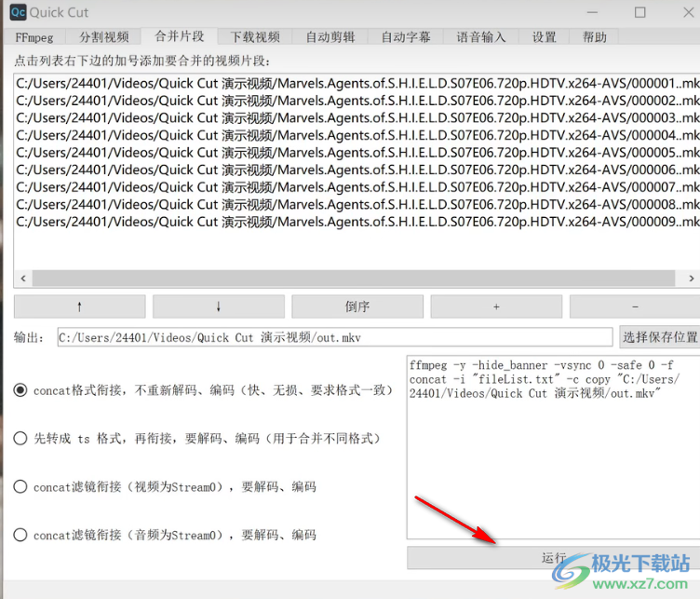Move selected clip down with ↓ button

pos(219,306)
